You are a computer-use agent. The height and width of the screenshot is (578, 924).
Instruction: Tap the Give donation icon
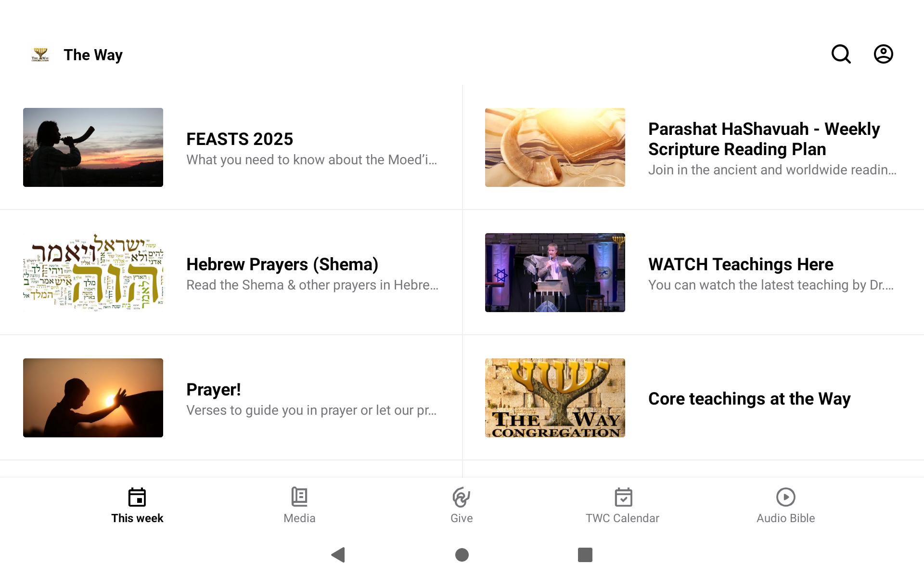pos(461,497)
